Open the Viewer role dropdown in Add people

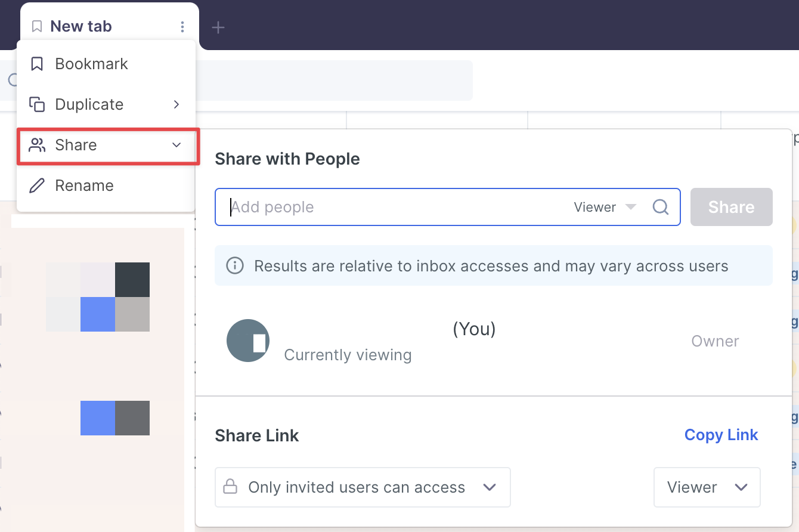(605, 207)
